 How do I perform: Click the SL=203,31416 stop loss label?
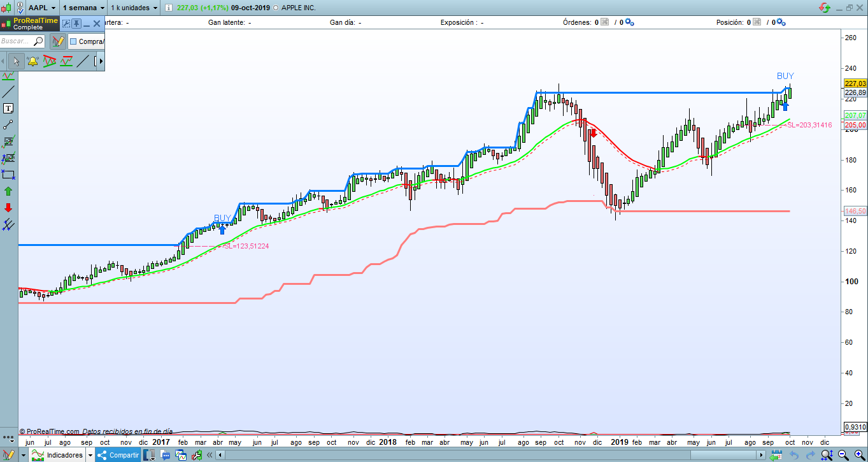pyautogui.click(x=809, y=125)
